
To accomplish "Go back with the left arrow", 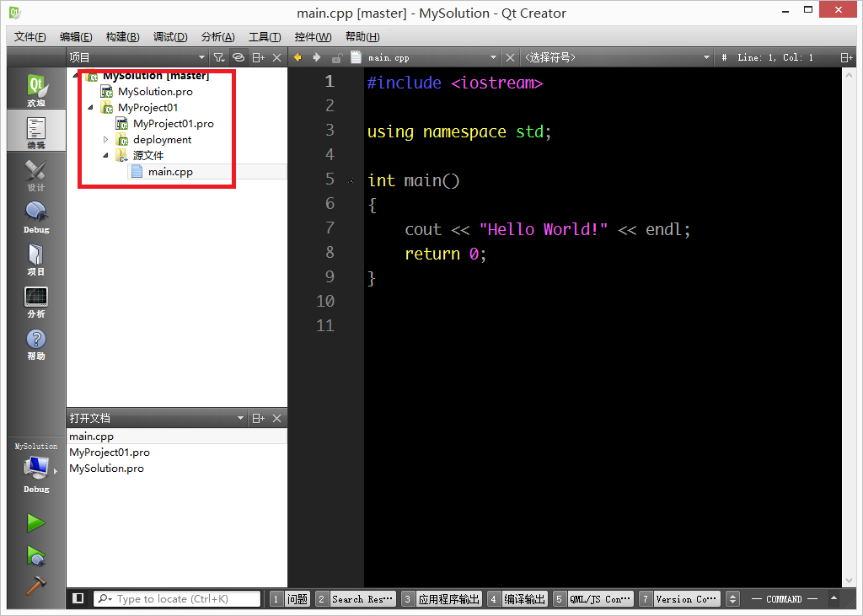I will 297,57.
